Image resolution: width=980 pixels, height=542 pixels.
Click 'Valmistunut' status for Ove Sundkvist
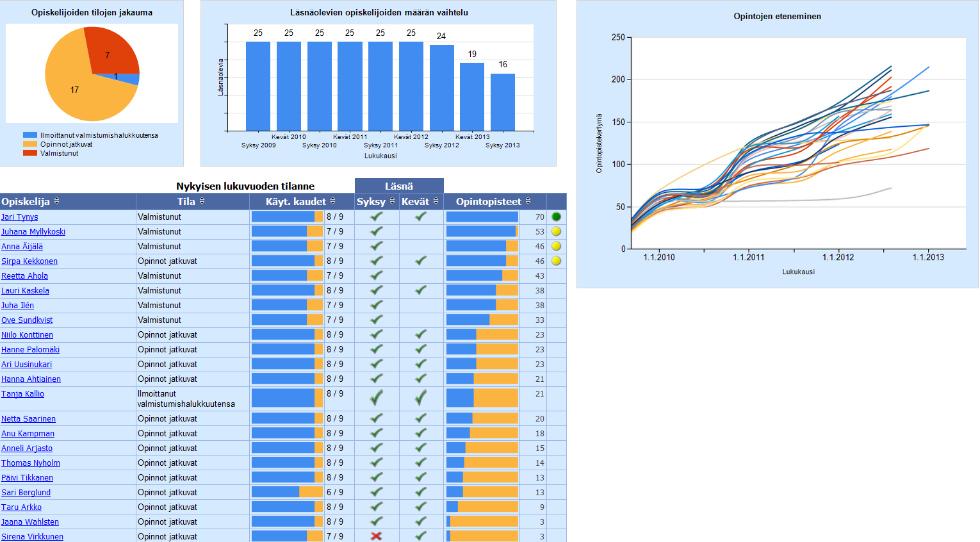159,320
